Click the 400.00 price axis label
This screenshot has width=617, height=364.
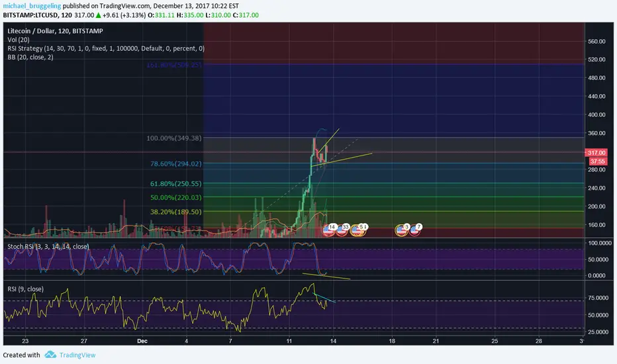[596, 114]
